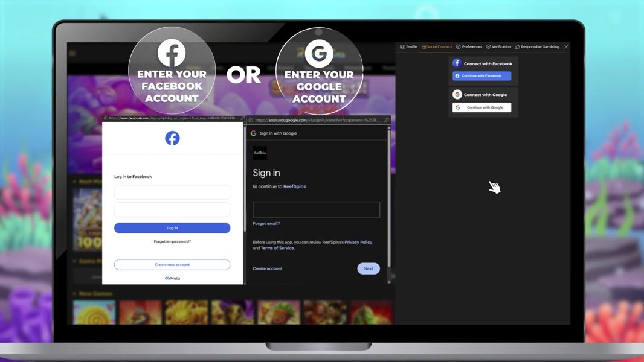
Task: Click Create new account on Facebook
Action: [x=172, y=264]
